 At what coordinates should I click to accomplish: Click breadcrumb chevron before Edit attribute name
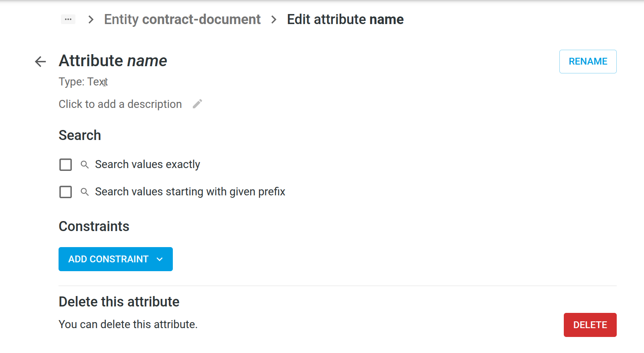tap(274, 19)
